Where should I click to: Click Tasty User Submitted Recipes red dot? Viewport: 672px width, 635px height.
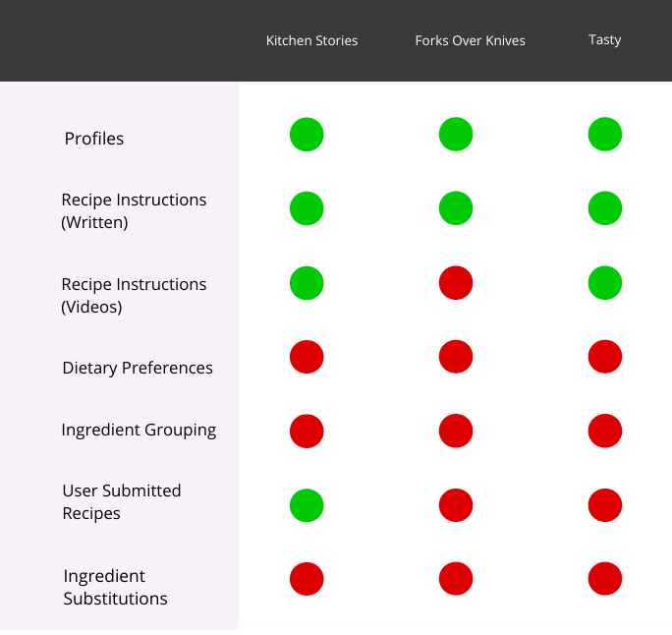point(605,505)
